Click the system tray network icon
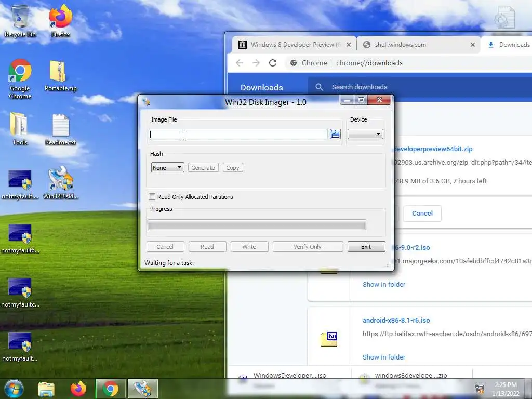Image resolution: width=532 pixels, height=399 pixels. click(480, 389)
